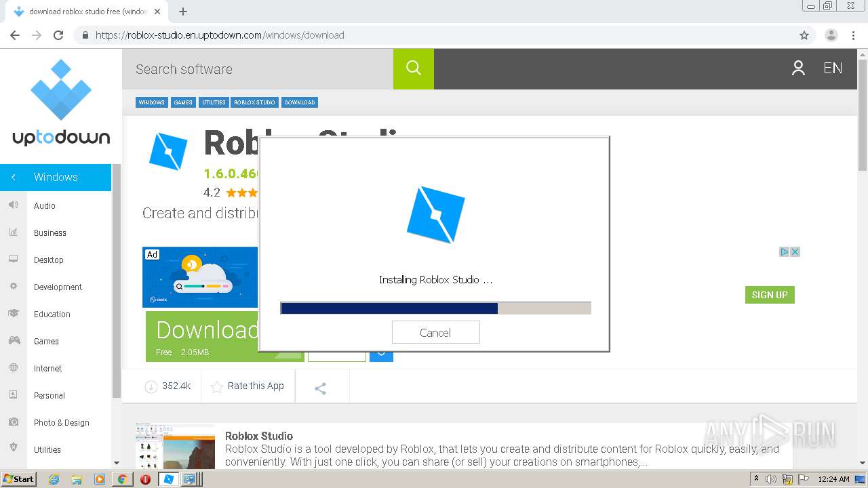Image resolution: width=868 pixels, height=488 pixels.
Task: Click the Games category gamepad icon
Action: point(13,341)
